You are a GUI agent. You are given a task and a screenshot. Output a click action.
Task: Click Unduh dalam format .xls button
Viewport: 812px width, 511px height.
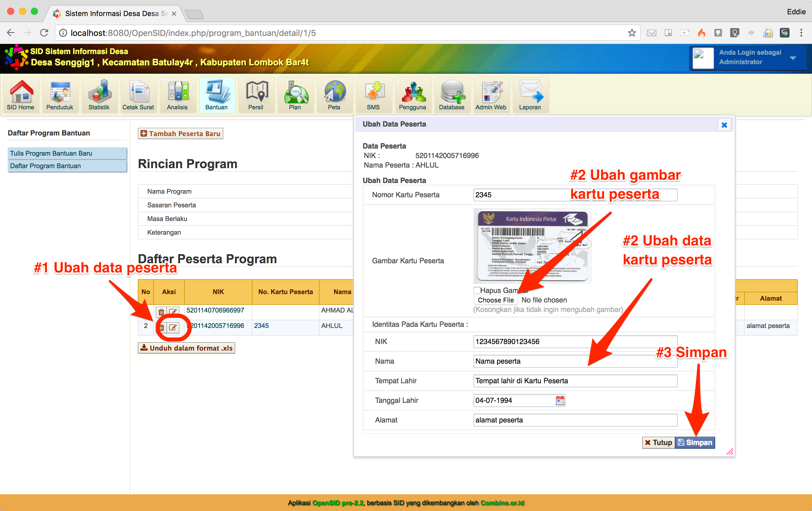[x=187, y=348]
